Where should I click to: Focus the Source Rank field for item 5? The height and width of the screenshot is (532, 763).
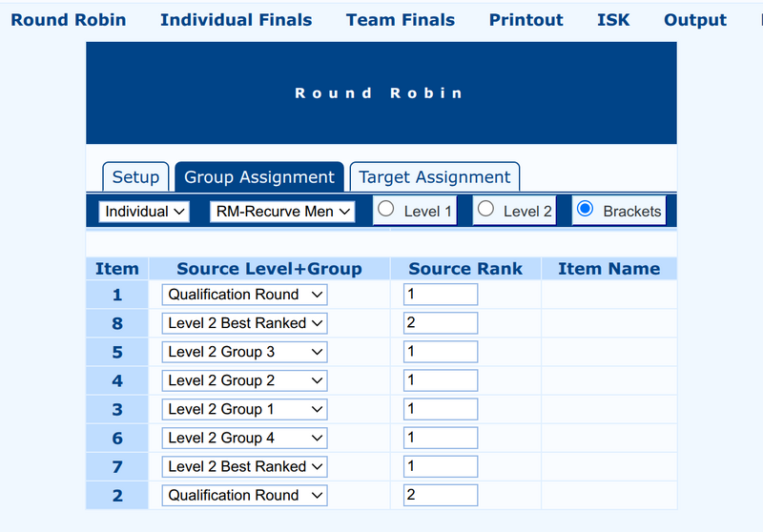[441, 352]
